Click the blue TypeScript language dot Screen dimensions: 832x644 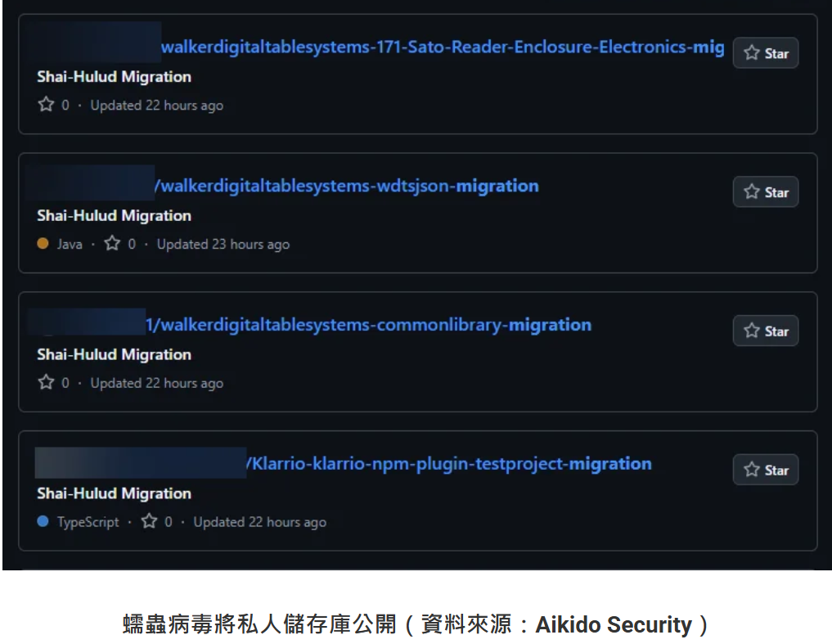tap(43, 522)
